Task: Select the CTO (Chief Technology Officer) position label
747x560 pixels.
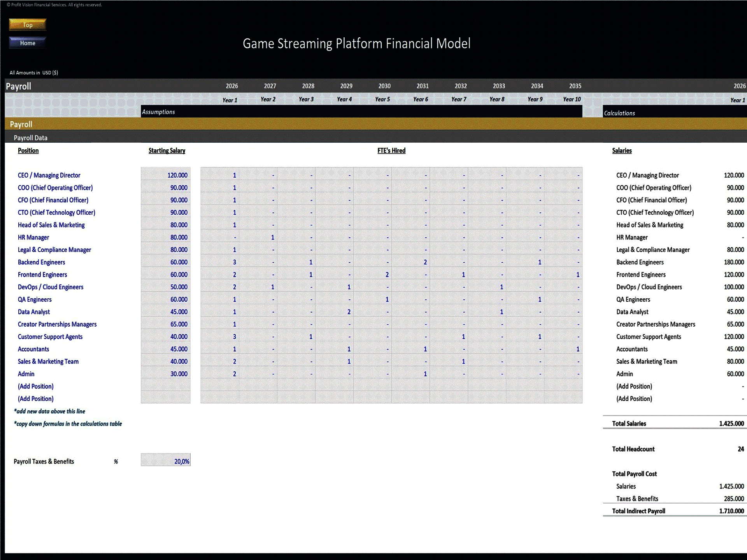Action: click(56, 213)
